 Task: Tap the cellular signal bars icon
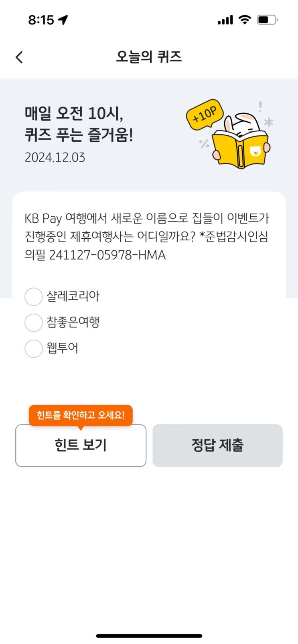point(225,20)
